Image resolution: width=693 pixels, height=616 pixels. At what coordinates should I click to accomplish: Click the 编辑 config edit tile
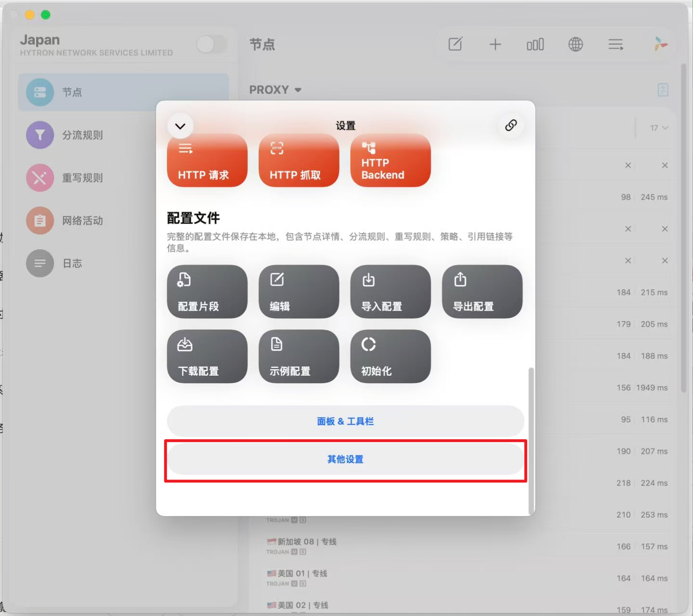299,292
